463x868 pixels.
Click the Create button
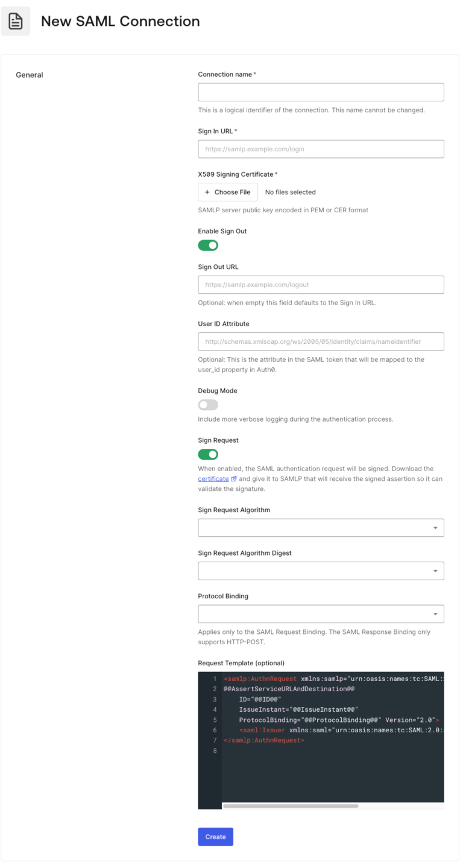coord(215,837)
